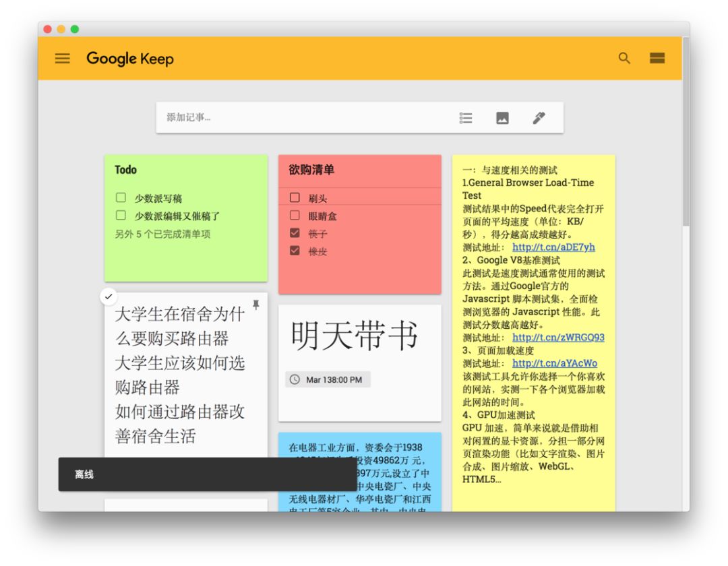Click clock icon in Mar 13 reminder
The height and width of the screenshot is (566, 728).
click(x=295, y=379)
